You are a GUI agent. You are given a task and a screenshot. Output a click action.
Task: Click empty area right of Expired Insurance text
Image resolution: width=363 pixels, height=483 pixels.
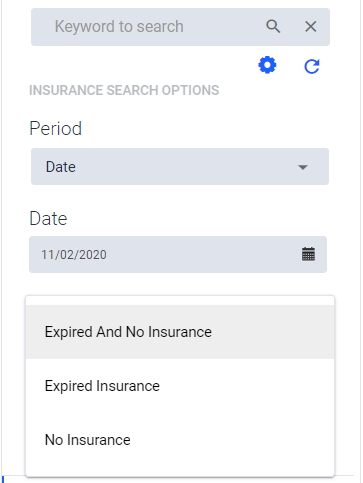[x=247, y=386]
